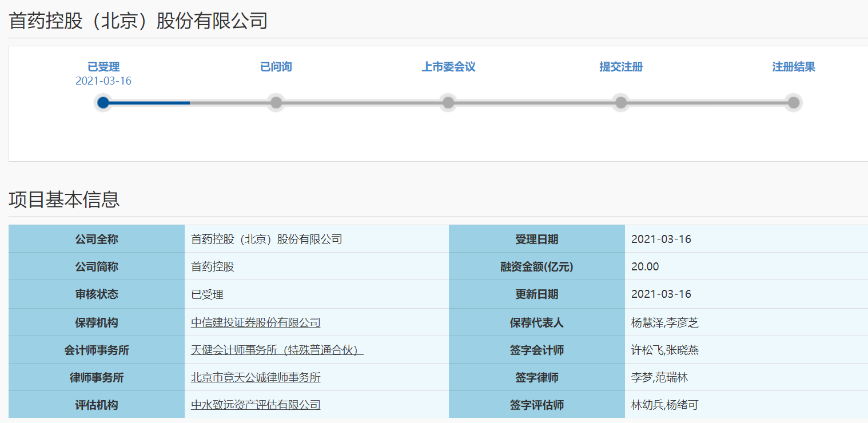
Task: Click the company full name value in table
Action: [x=266, y=239]
